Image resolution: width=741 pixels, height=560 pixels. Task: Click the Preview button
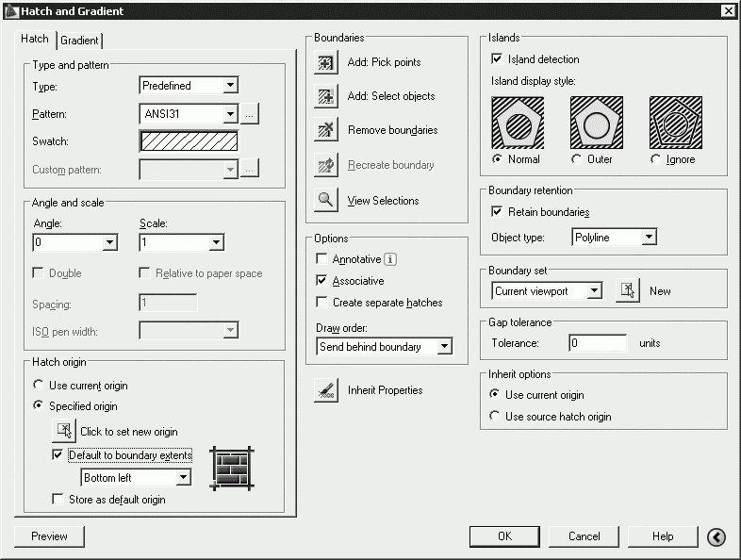49,536
